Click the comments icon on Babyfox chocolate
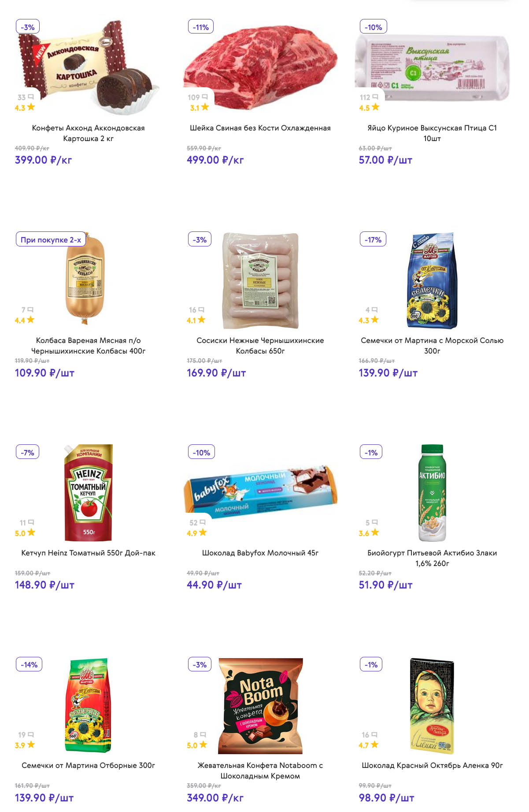 [x=203, y=522]
